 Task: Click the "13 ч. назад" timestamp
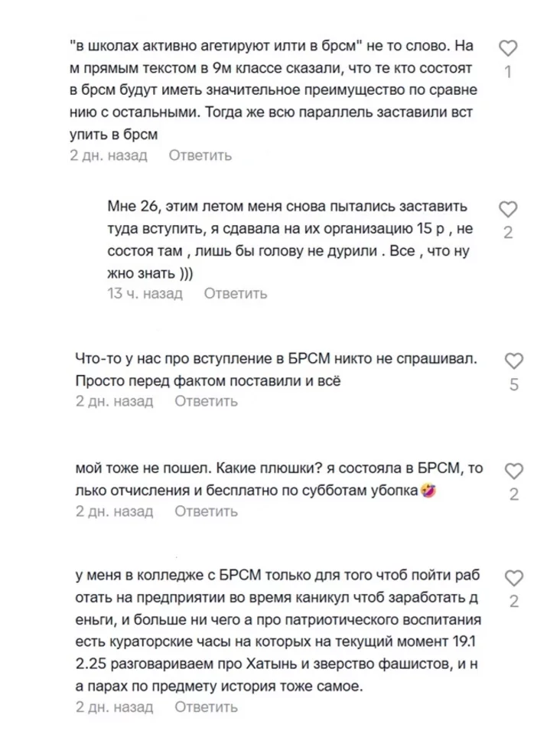[145, 293]
